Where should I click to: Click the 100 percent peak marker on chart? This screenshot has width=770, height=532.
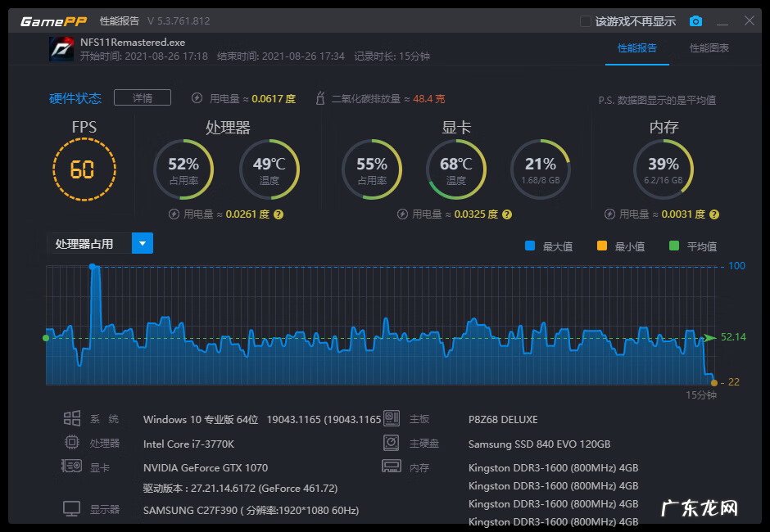click(x=93, y=267)
